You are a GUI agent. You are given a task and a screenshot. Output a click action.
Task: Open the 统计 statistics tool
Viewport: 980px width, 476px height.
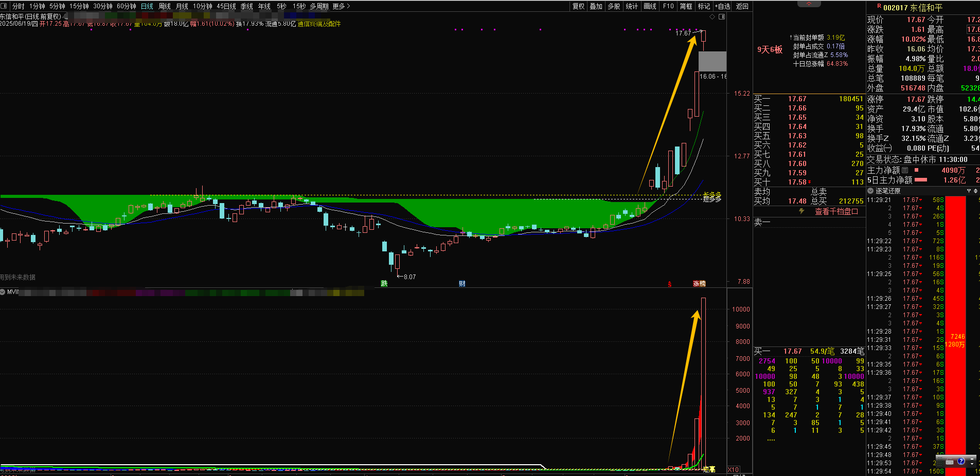tap(632, 6)
